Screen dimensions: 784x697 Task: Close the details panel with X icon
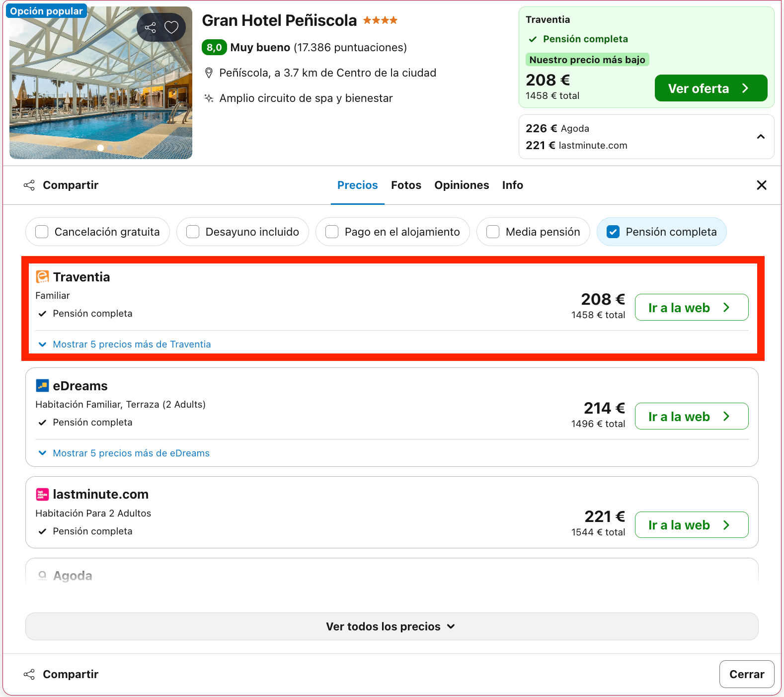762,185
